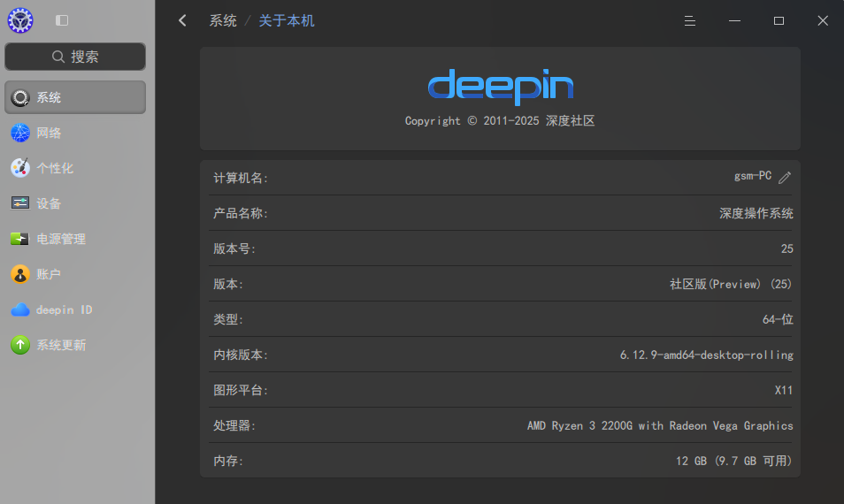
Task: Edit computer name with pencil icon
Action: [785, 178]
